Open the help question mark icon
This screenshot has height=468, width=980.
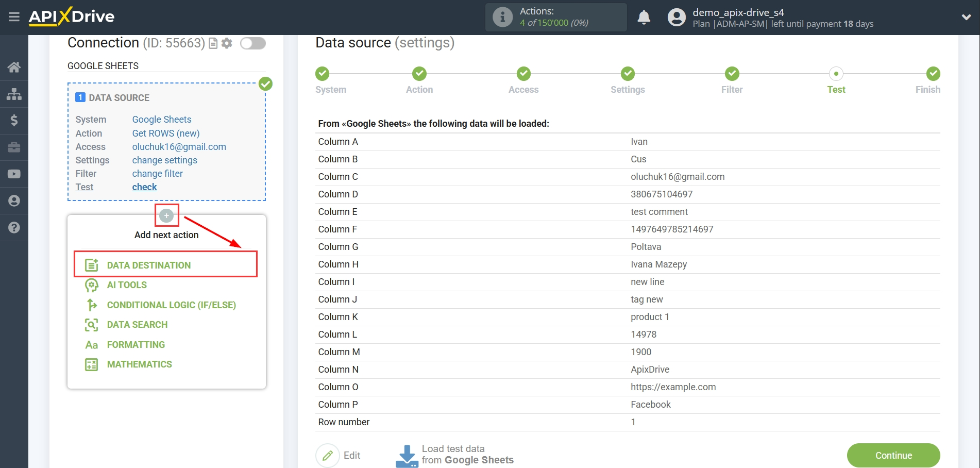tap(14, 227)
